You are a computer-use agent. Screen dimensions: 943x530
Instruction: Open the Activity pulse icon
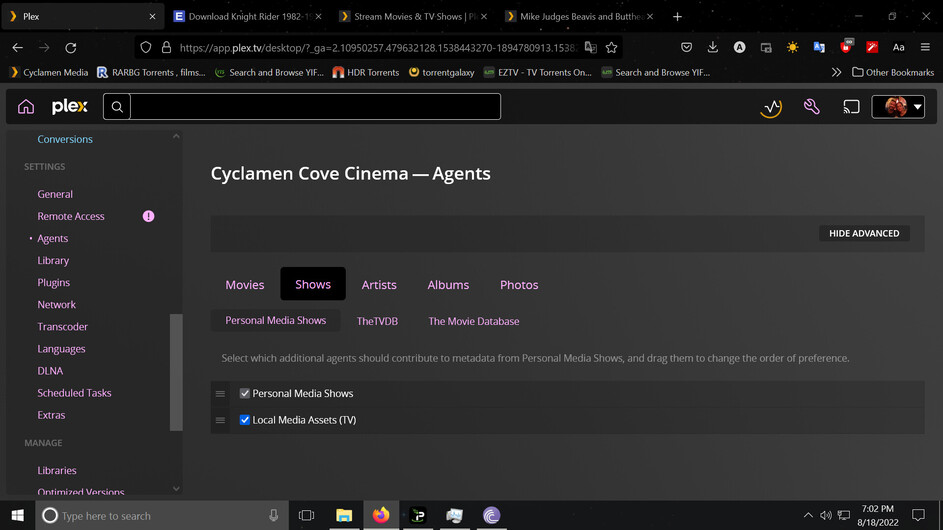pos(771,107)
